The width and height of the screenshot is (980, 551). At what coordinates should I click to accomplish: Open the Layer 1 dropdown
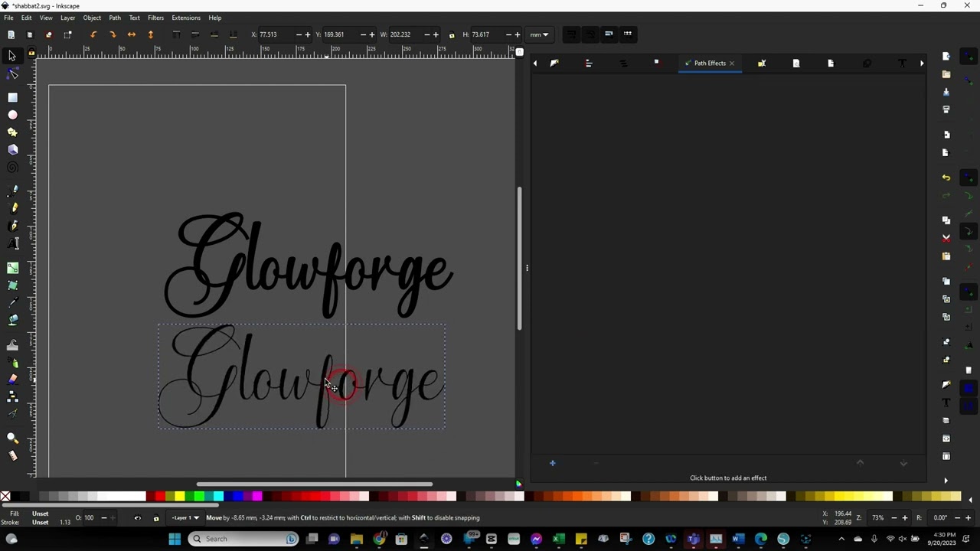point(185,518)
